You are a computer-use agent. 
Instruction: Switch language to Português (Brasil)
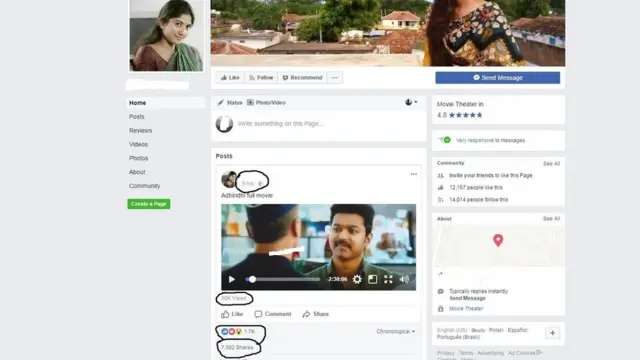point(458,337)
